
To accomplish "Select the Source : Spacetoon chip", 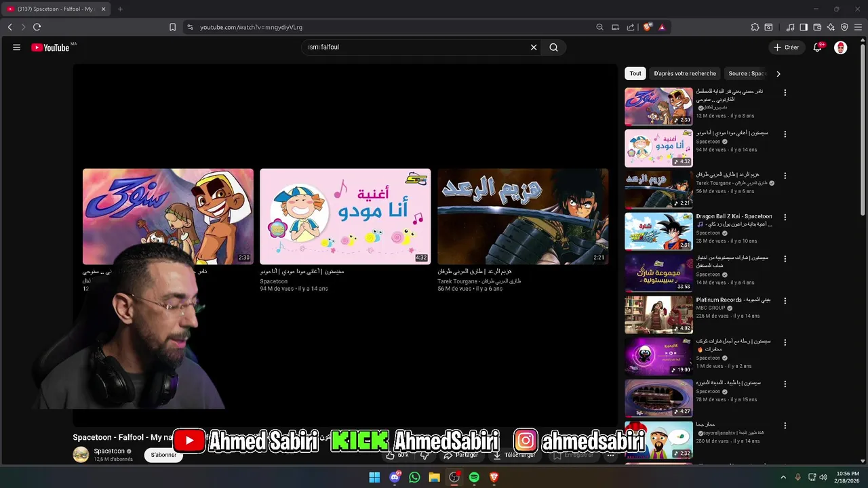I will pos(747,73).
